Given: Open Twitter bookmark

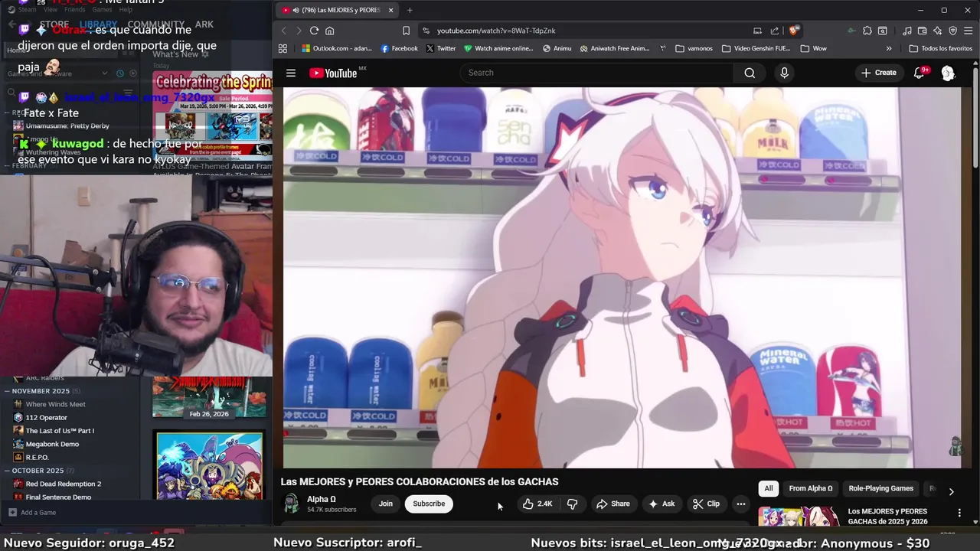Looking at the screenshot, I should [x=441, y=48].
